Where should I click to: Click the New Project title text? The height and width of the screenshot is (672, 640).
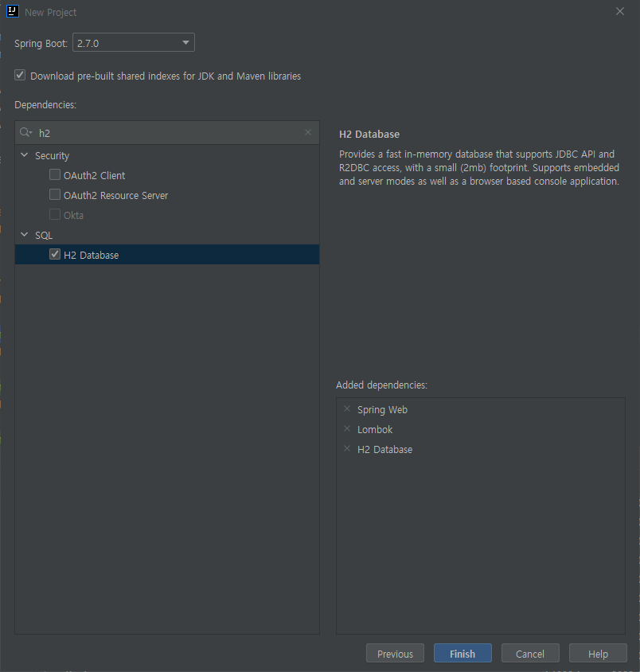pyautogui.click(x=51, y=13)
